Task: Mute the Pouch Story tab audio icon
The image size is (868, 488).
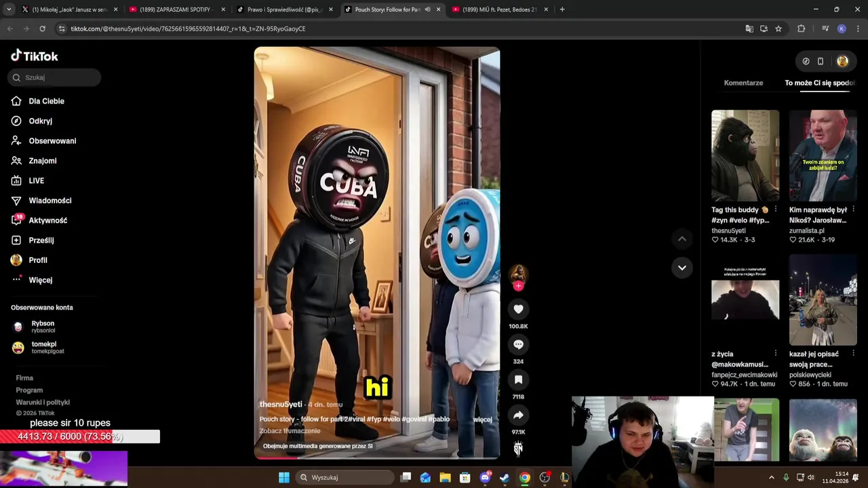Action: click(x=427, y=9)
